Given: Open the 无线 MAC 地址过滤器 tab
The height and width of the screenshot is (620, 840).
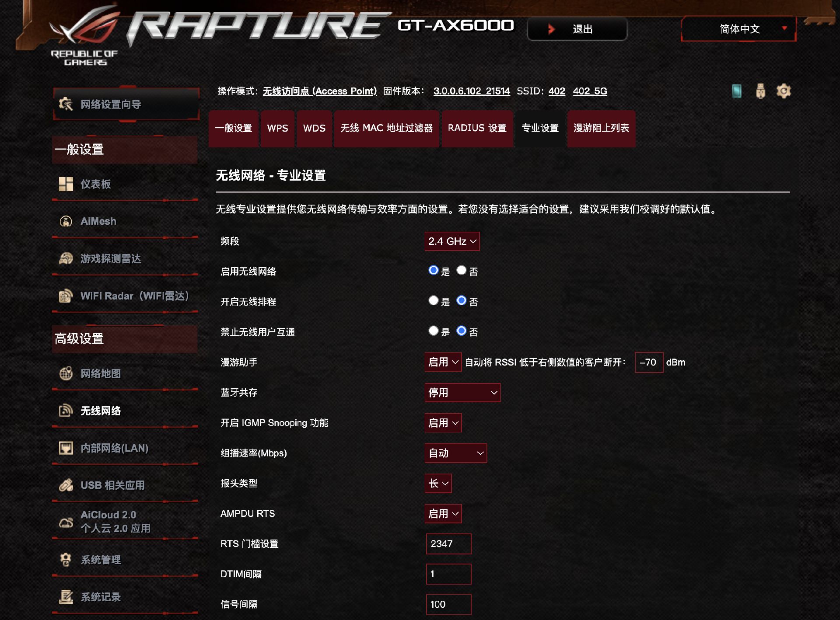Looking at the screenshot, I should 386,128.
